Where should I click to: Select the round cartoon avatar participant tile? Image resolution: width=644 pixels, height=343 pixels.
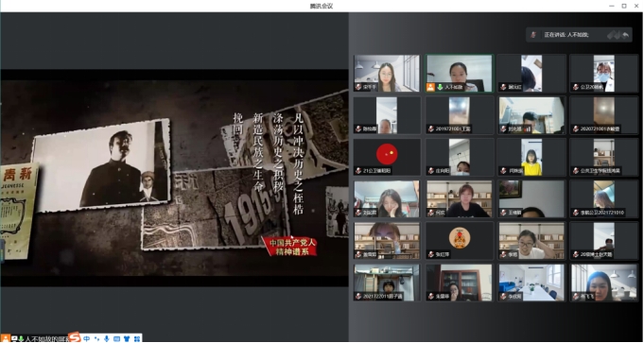pos(460,241)
